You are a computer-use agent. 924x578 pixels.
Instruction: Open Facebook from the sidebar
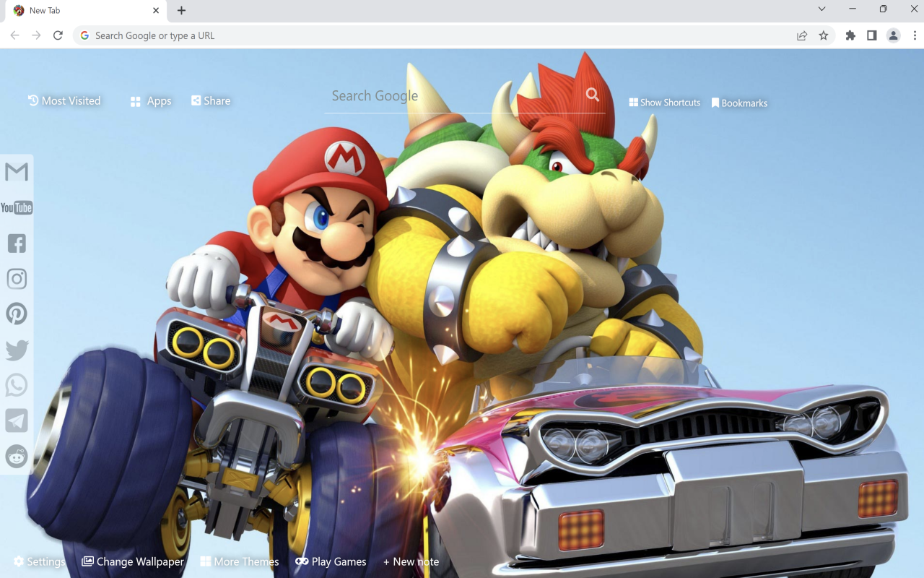click(x=17, y=243)
